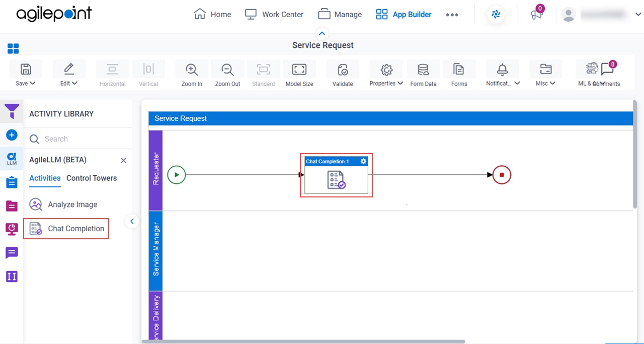The width and height of the screenshot is (644, 344).
Task: Click the magenta folder sidebar icon
Action: click(x=12, y=205)
